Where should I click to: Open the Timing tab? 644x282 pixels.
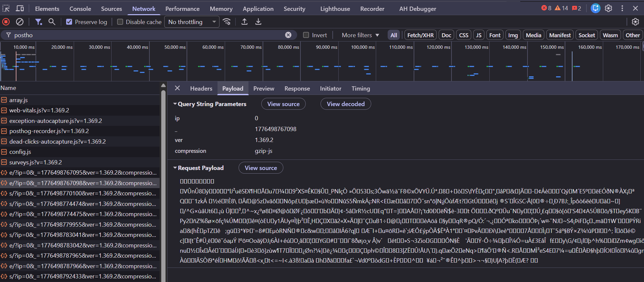[361, 88]
